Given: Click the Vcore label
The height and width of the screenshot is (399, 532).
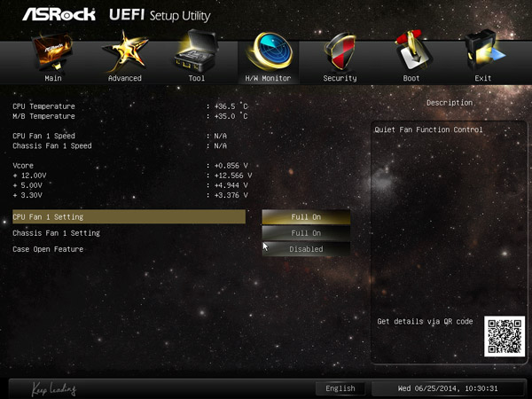Looking at the screenshot, I should click(x=23, y=166).
